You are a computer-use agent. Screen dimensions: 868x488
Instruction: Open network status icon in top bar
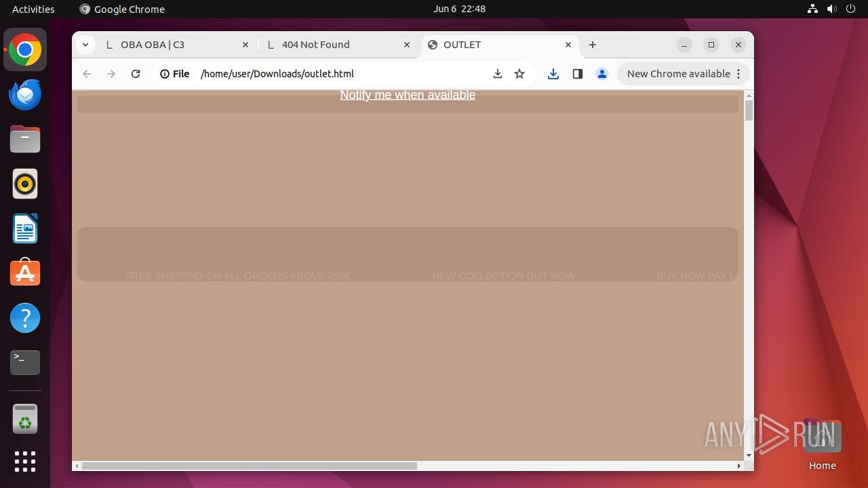click(x=812, y=9)
